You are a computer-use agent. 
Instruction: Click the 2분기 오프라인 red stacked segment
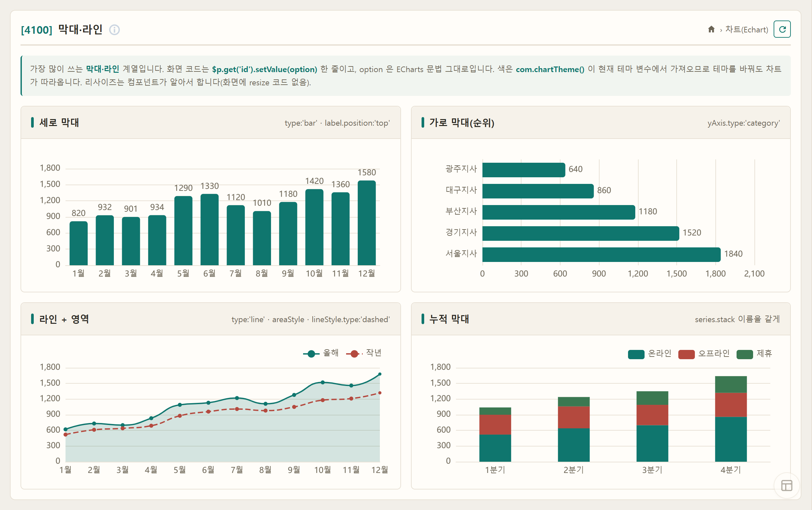point(573,417)
